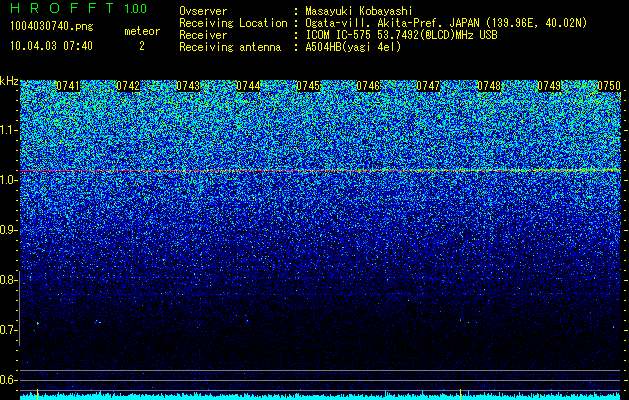The height and width of the screenshot is (400, 629).
Task: Click the 1.0 kHz axis label
Action: point(8,180)
